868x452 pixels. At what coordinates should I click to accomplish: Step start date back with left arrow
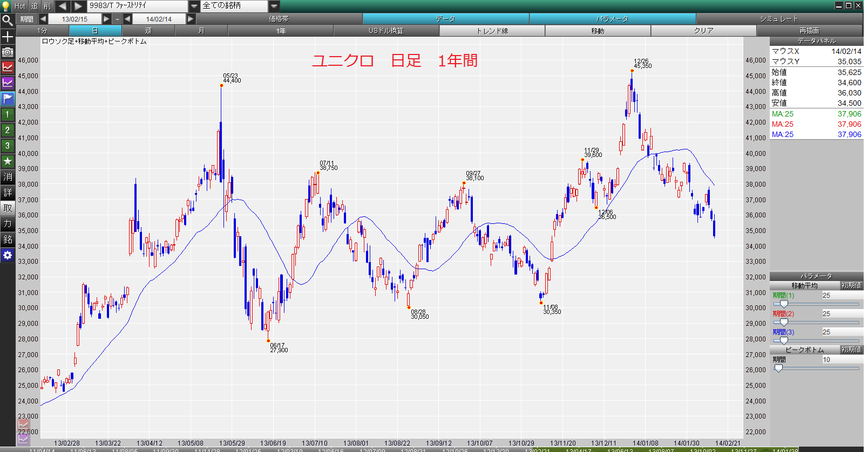[x=43, y=19]
